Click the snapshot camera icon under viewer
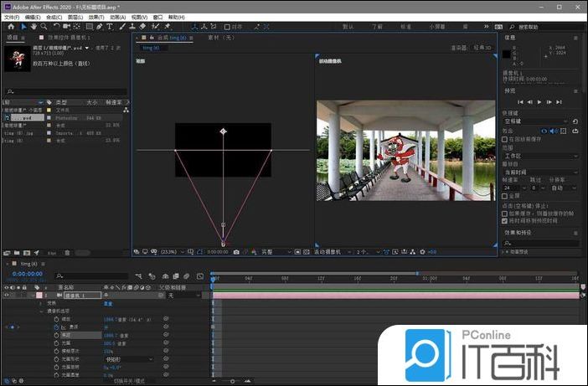Viewport: 588px width, 386px height. click(237, 251)
